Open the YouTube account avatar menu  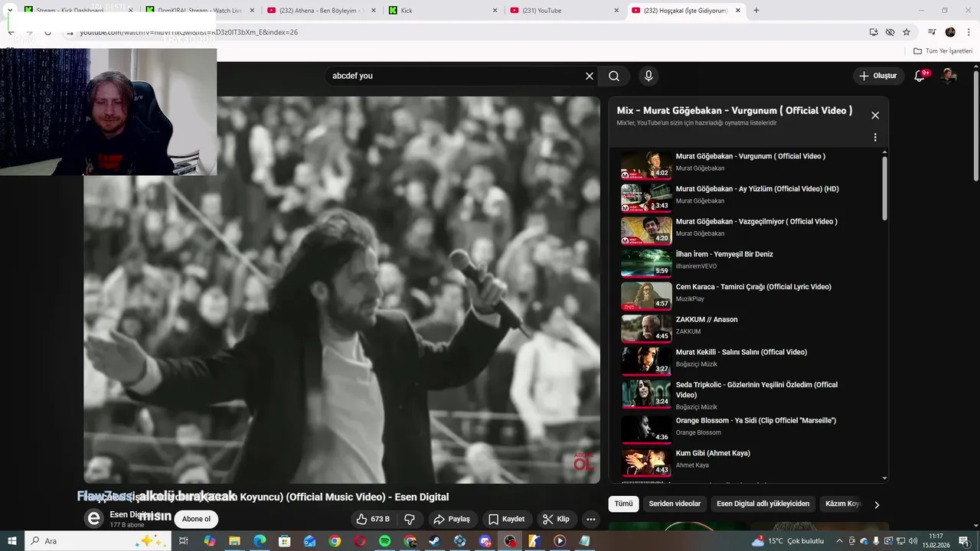coord(949,76)
